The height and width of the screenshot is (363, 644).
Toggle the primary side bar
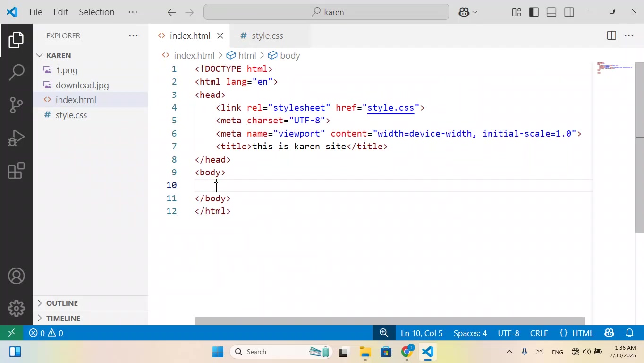click(x=534, y=12)
